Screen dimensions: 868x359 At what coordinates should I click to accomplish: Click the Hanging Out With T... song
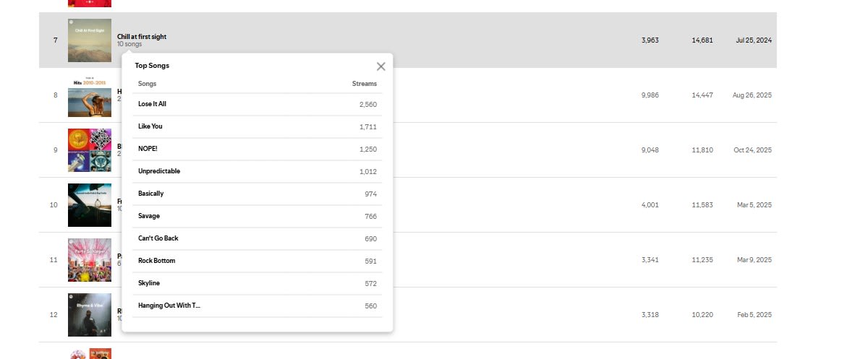[169, 306]
